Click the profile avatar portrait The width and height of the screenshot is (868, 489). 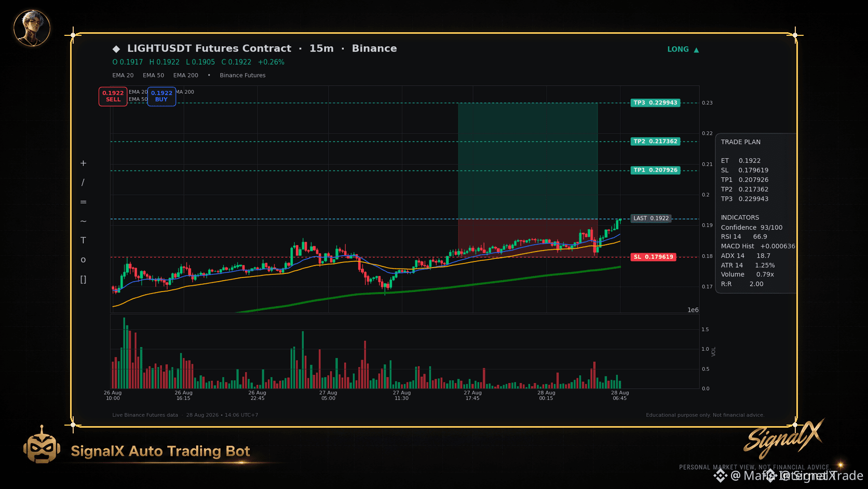(32, 28)
